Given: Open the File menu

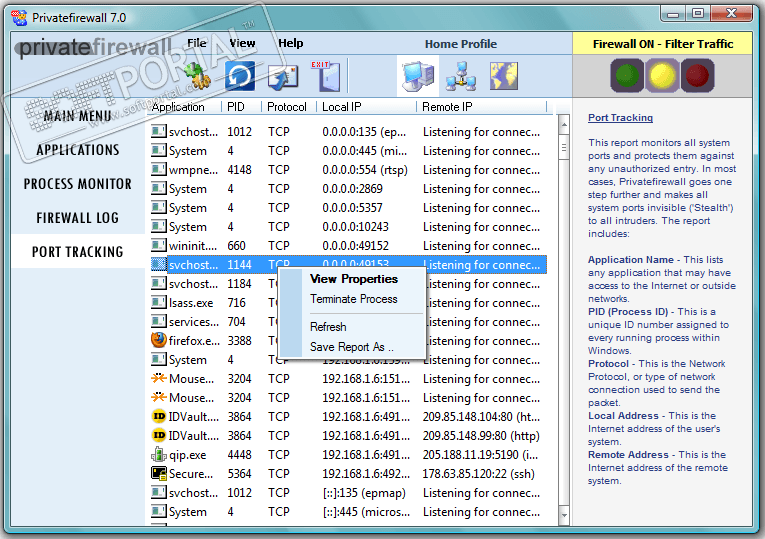Looking at the screenshot, I should [x=197, y=43].
